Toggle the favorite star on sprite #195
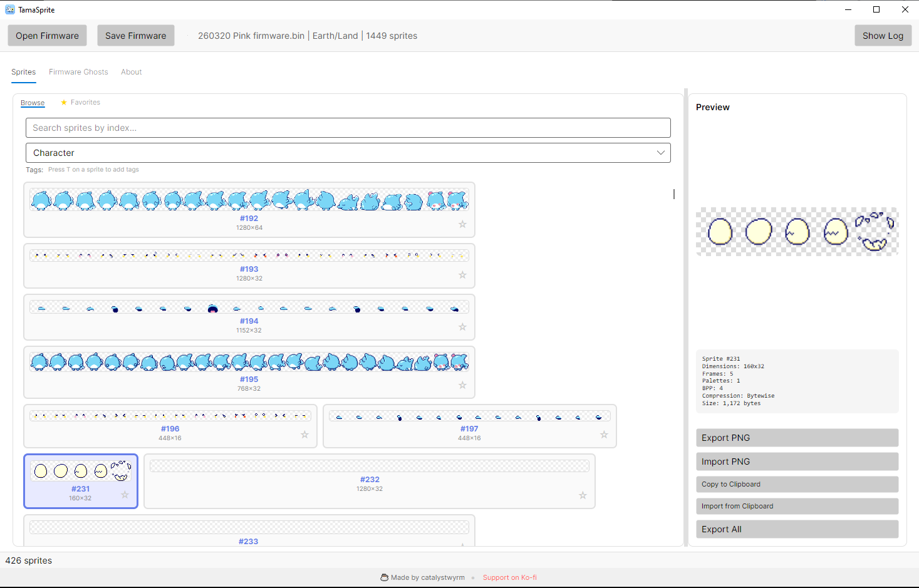The image size is (919, 588). click(462, 385)
